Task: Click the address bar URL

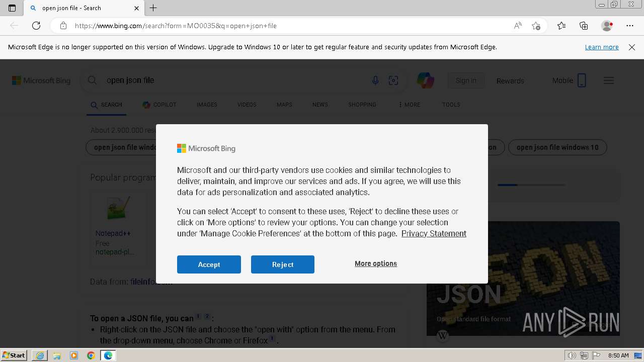Action: tap(176, 26)
